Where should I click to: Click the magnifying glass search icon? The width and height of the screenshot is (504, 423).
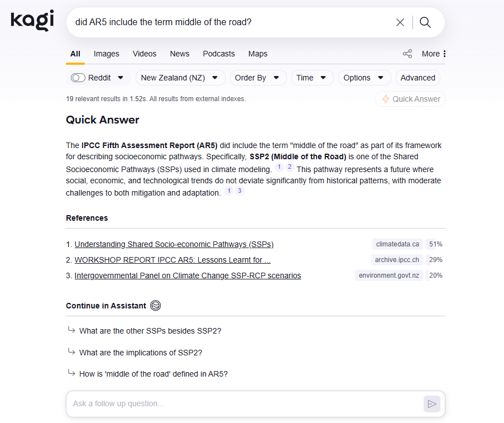click(425, 22)
